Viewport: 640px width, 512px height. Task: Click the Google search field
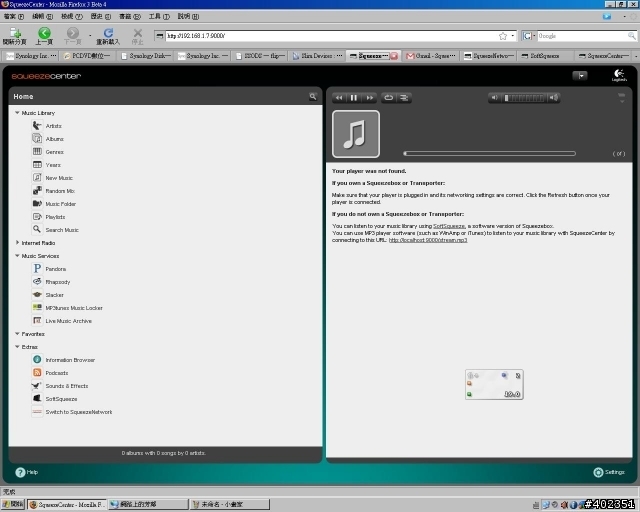coord(582,36)
